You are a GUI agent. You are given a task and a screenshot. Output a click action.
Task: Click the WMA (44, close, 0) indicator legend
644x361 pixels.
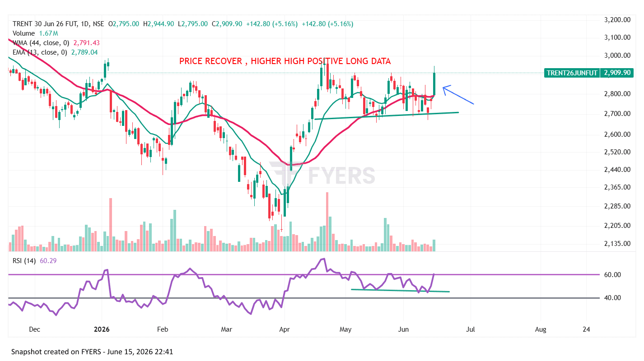click(x=41, y=43)
